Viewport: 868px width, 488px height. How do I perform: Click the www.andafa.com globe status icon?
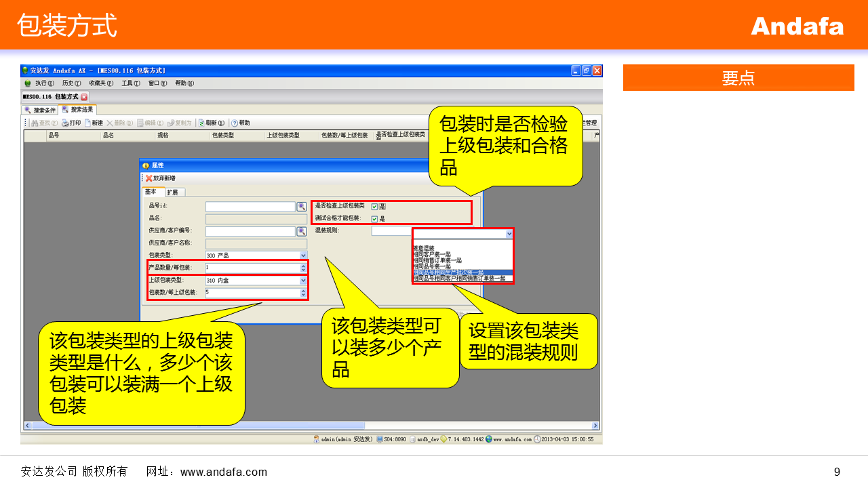point(488,439)
